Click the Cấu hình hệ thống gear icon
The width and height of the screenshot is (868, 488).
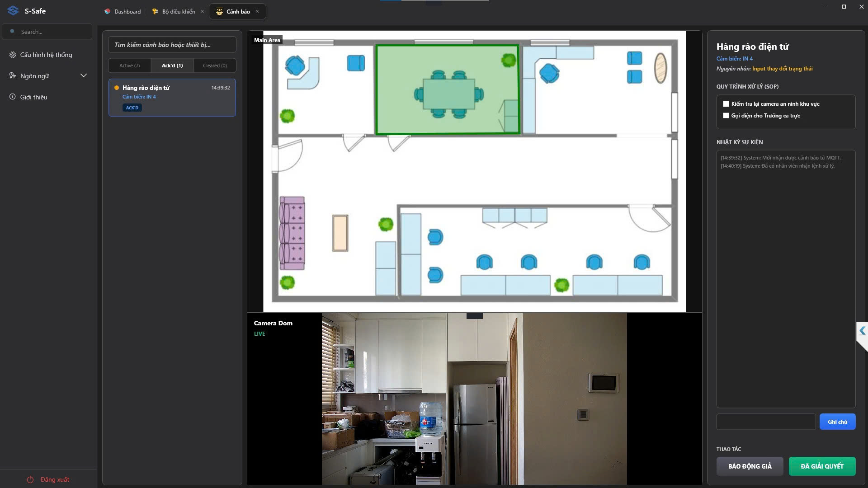pos(13,55)
